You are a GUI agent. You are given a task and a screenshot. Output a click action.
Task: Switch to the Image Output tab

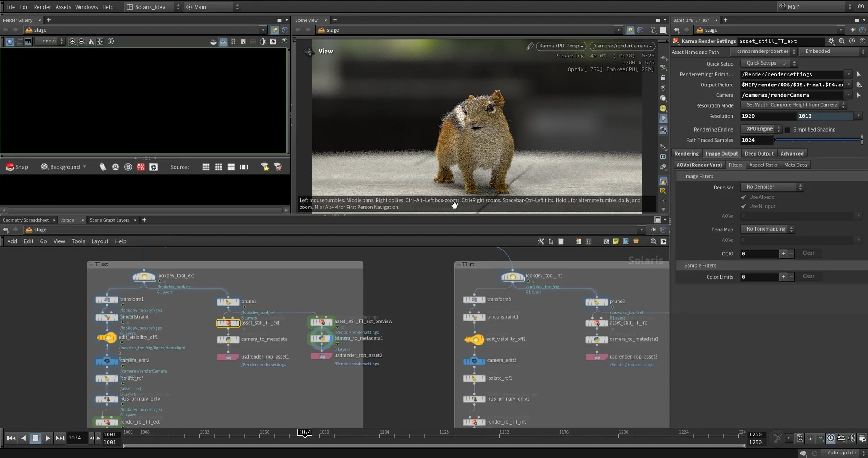pyautogui.click(x=722, y=154)
